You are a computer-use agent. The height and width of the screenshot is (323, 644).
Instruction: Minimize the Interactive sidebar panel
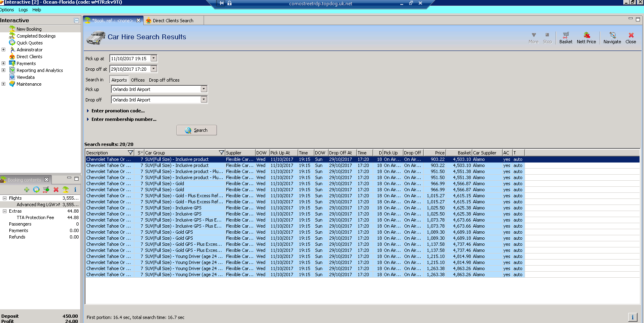[77, 20]
